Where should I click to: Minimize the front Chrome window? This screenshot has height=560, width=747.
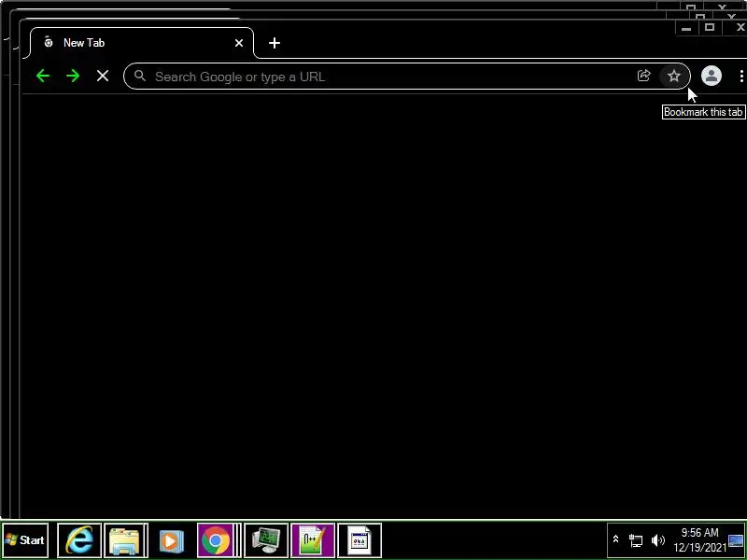686,28
